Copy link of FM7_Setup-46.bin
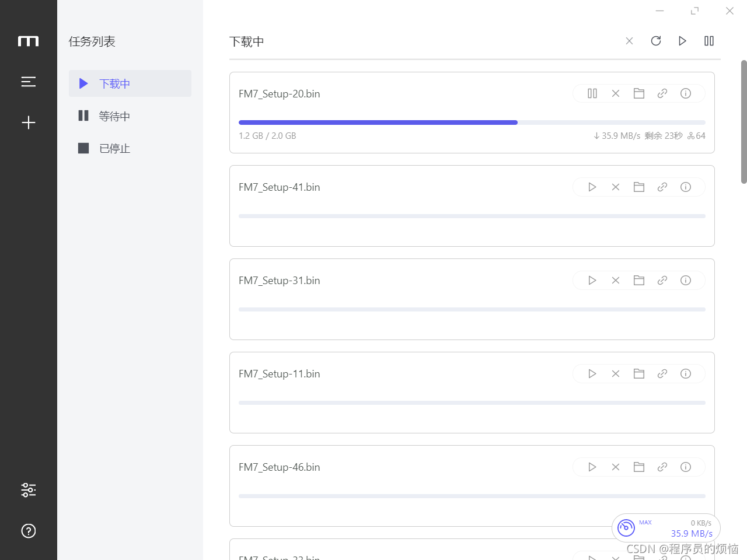 coord(662,467)
